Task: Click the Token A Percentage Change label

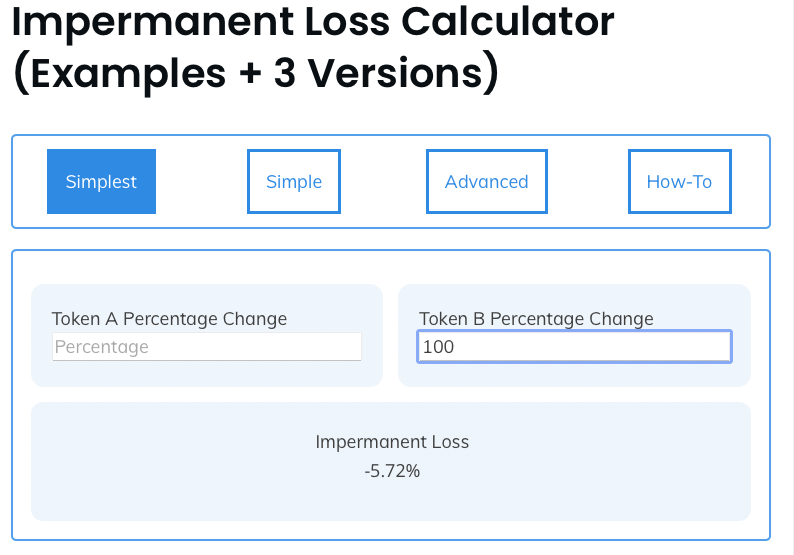Action: (169, 319)
